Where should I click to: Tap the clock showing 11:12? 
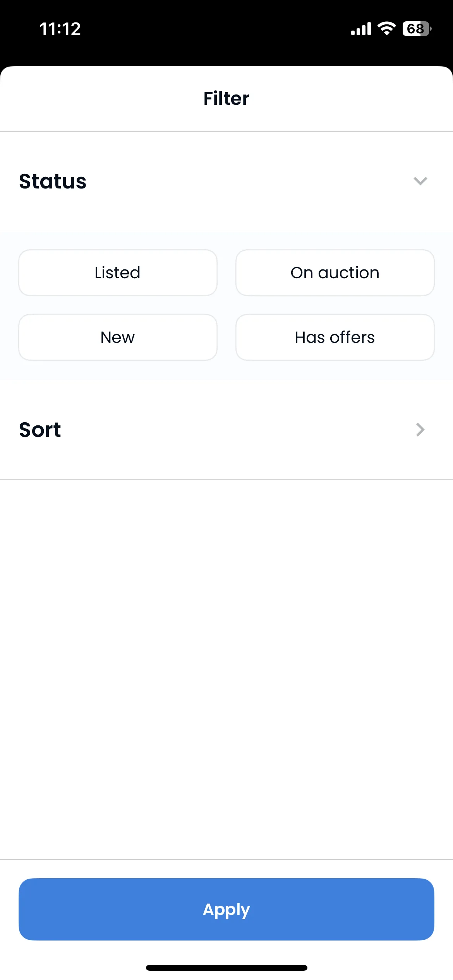coord(60,29)
